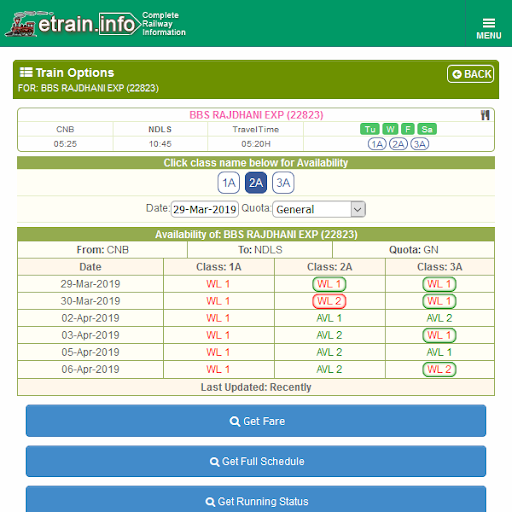
Task: Click WL 2 for 3A on 06-Apr-2019
Action: coord(439,369)
